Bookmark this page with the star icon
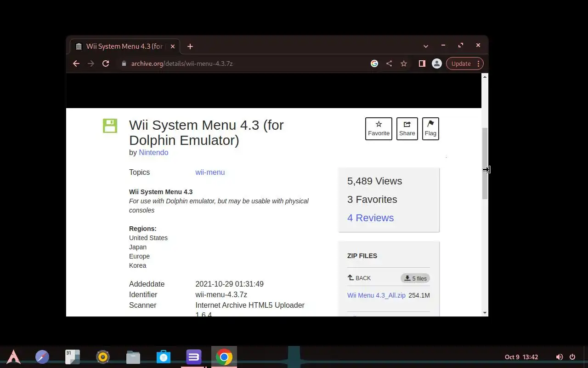The width and height of the screenshot is (588, 368). click(404, 63)
